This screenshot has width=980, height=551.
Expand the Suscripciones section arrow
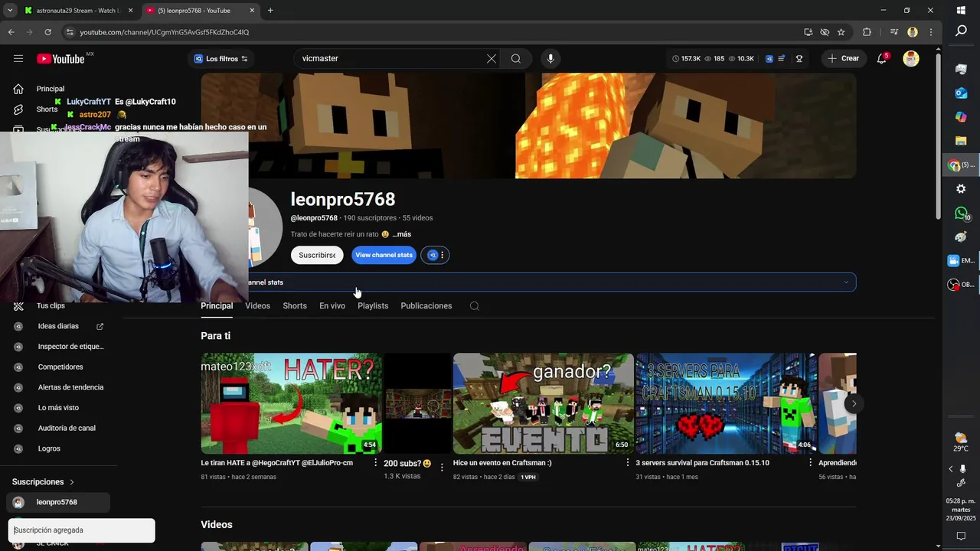click(x=72, y=482)
